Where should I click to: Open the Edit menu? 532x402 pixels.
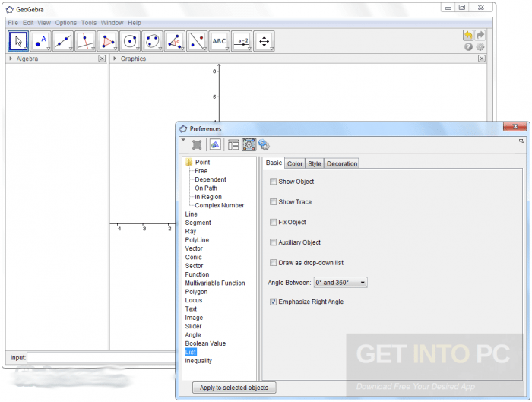coord(28,23)
